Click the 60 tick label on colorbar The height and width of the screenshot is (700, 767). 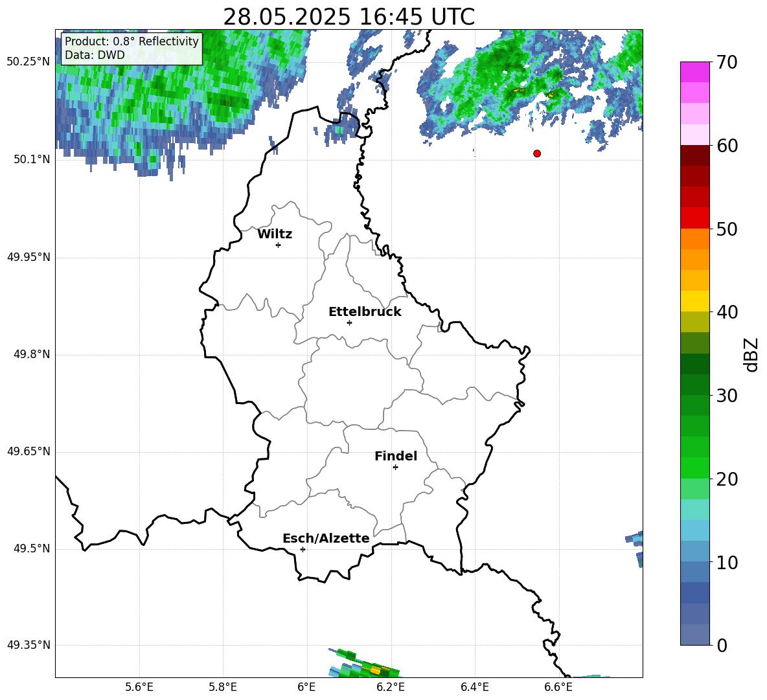(x=726, y=146)
